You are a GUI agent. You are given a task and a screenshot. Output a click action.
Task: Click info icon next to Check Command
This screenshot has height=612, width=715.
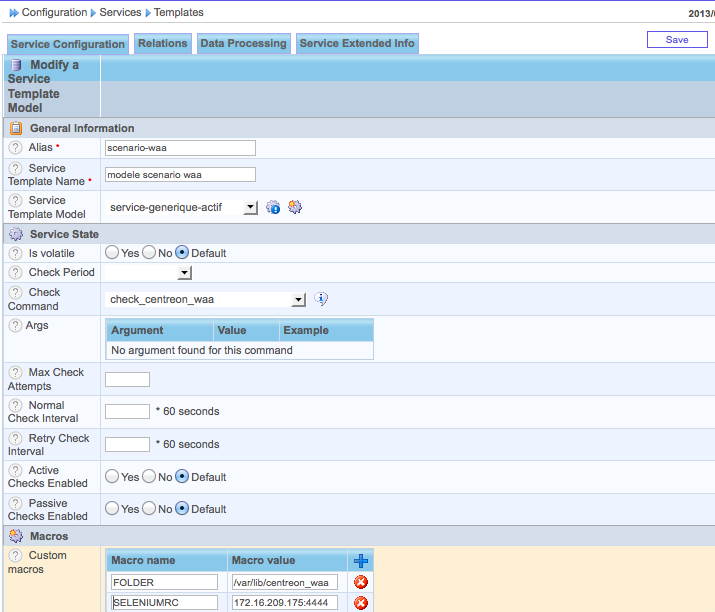pyautogui.click(x=321, y=299)
